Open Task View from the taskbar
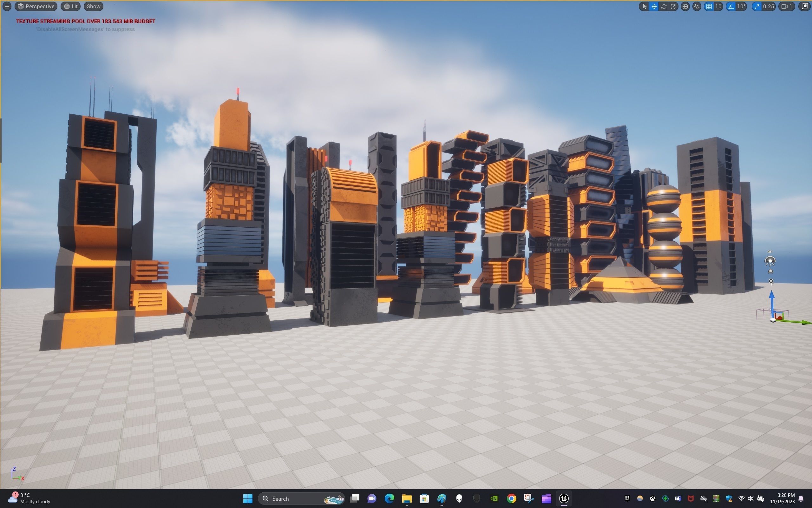Viewport: 812px width, 508px height. coord(354,498)
